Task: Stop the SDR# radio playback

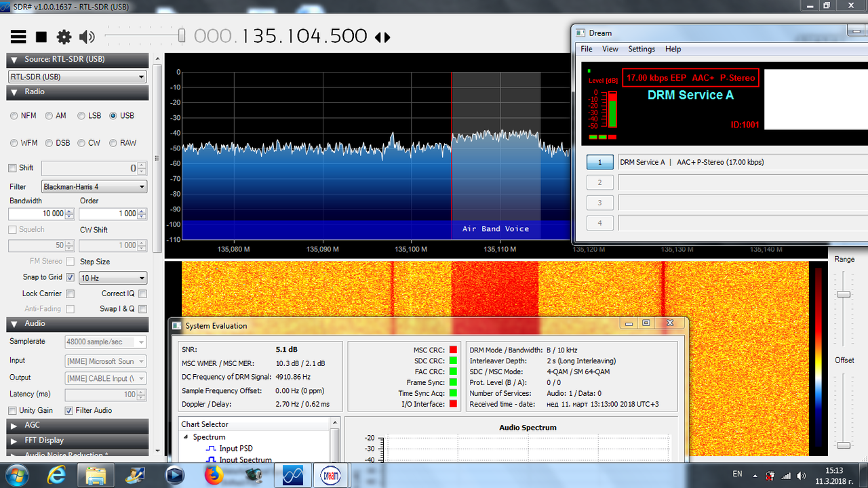Action: point(41,37)
